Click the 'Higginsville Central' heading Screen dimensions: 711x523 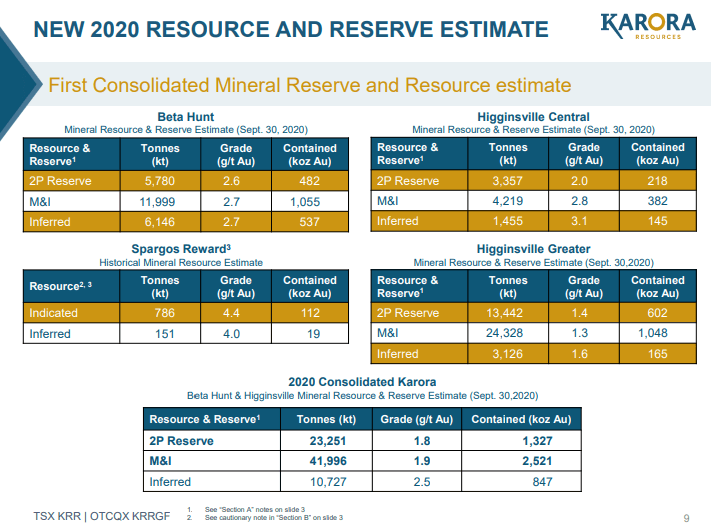534,117
